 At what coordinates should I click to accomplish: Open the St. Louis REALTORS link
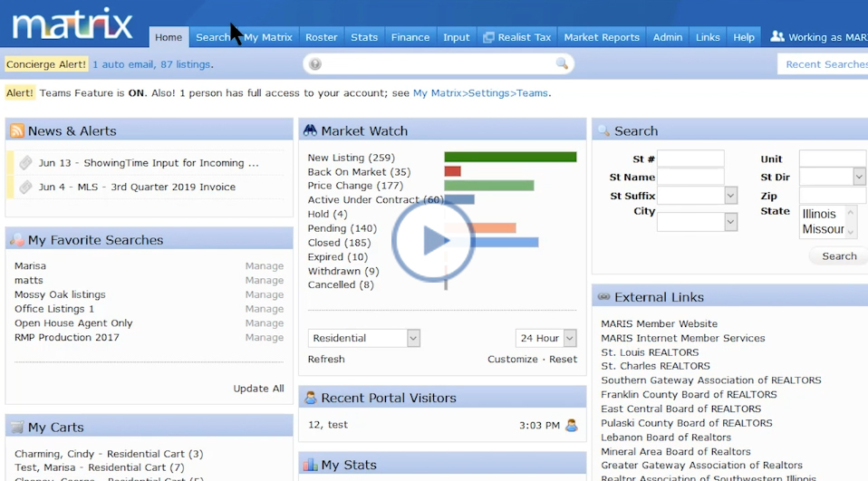pyautogui.click(x=650, y=352)
